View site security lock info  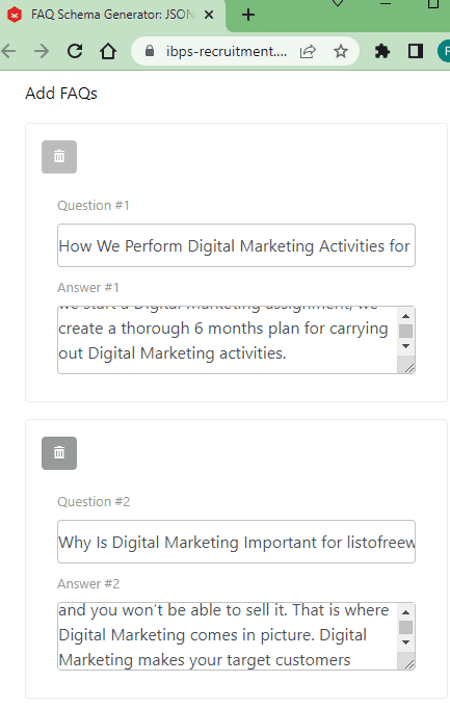click(150, 51)
